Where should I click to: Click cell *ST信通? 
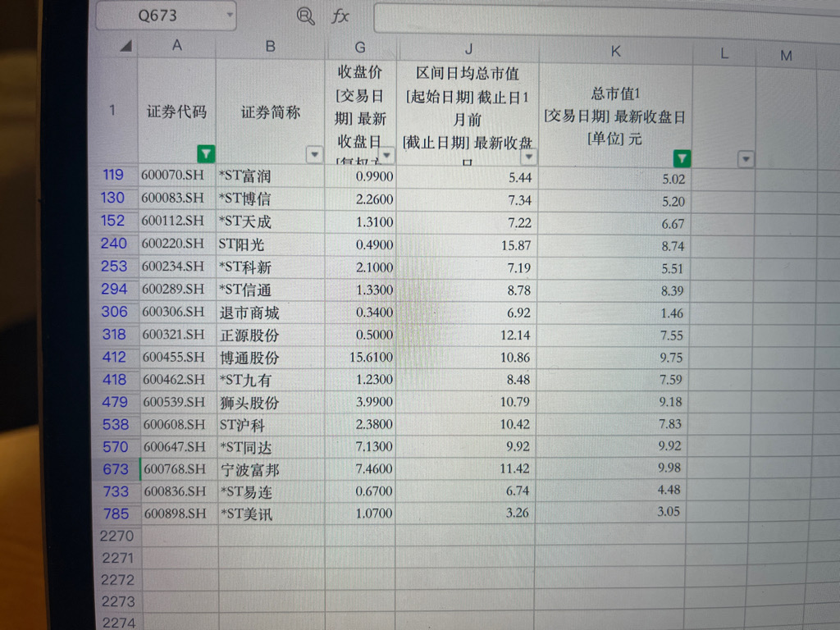coord(271,290)
